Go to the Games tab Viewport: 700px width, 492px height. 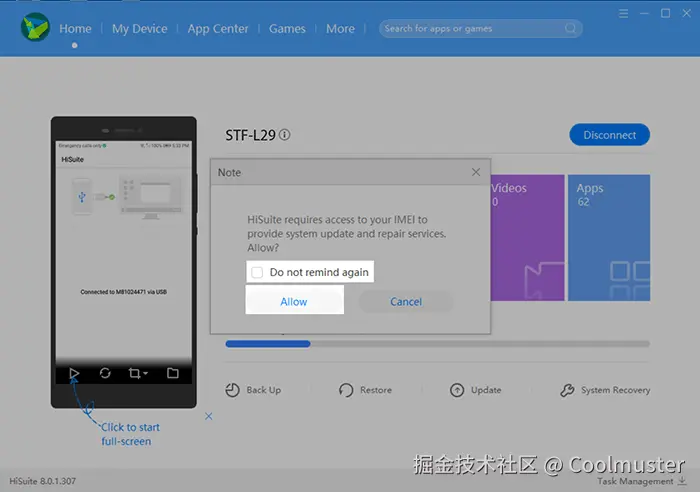(x=287, y=29)
